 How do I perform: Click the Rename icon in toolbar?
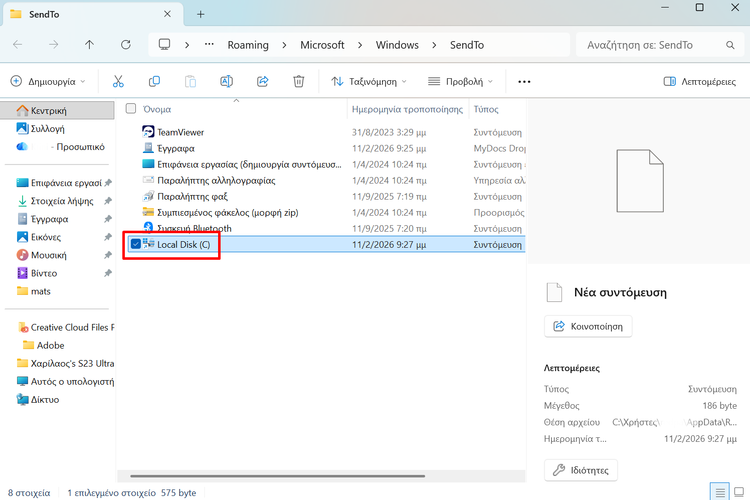pos(227,81)
